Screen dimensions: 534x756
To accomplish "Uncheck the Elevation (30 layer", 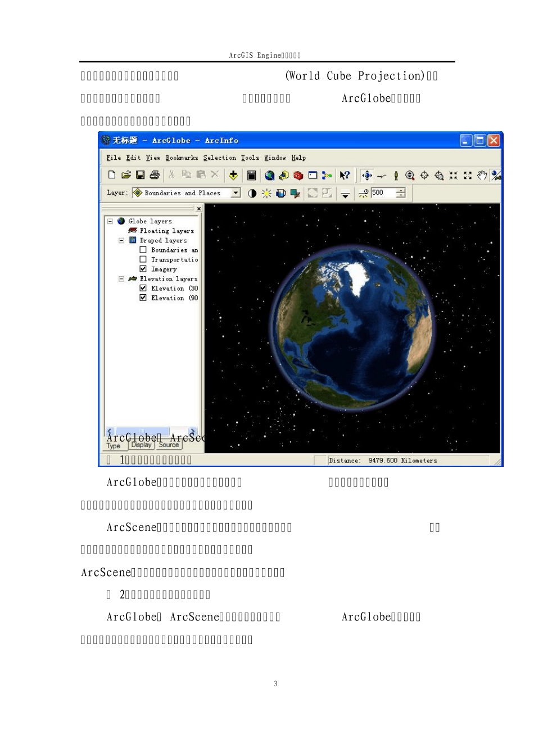I will (143, 288).
